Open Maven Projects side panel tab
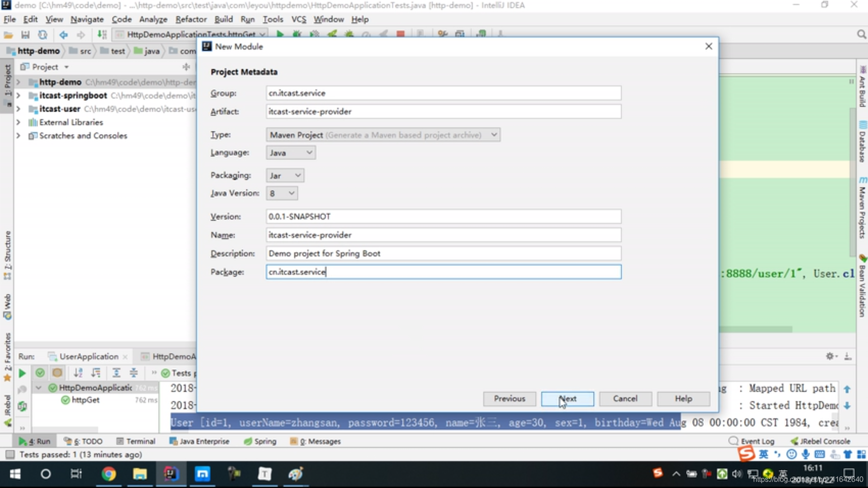868x488 pixels. [x=863, y=207]
